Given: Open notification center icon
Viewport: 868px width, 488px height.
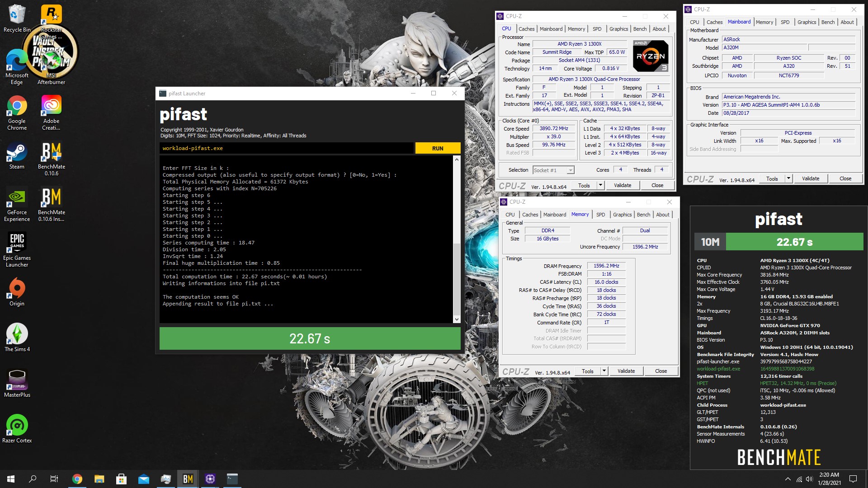Looking at the screenshot, I should tap(853, 479).
